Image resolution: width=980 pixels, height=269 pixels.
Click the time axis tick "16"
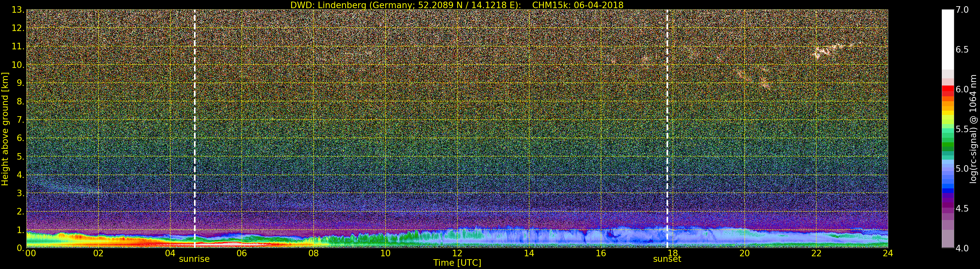click(601, 253)
